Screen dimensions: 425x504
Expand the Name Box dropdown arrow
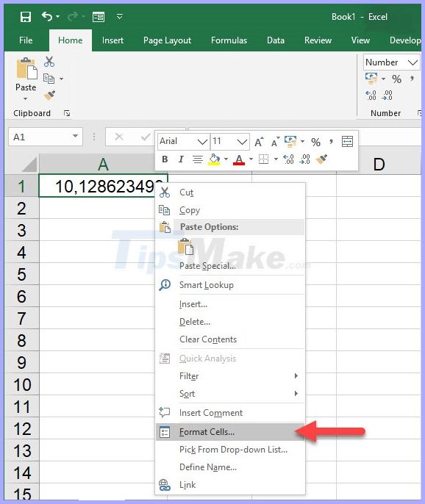76,137
